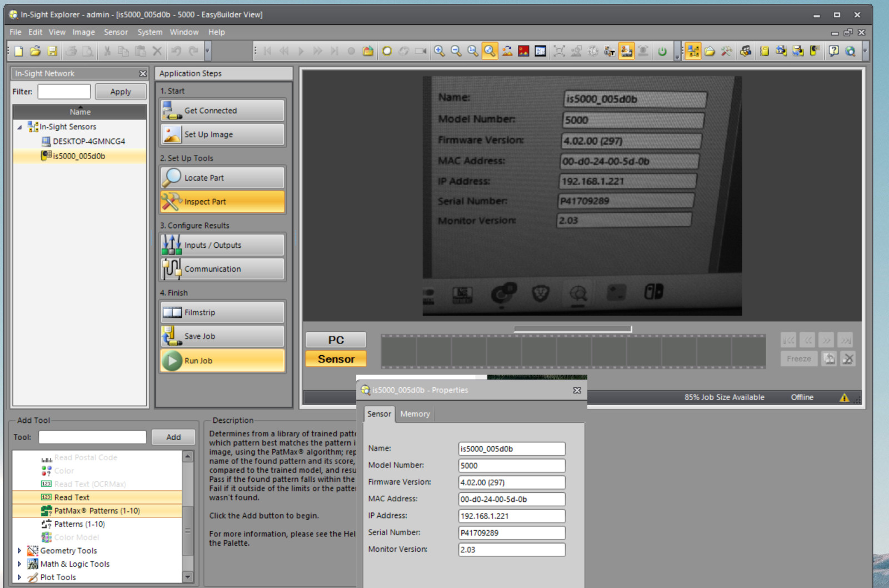Open a job with the folder icon
The height and width of the screenshot is (588, 889).
[35, 51]
